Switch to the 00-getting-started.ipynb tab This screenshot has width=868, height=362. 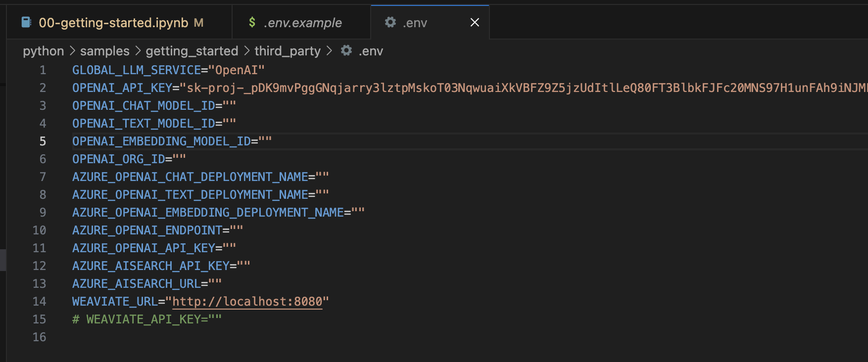113,23
